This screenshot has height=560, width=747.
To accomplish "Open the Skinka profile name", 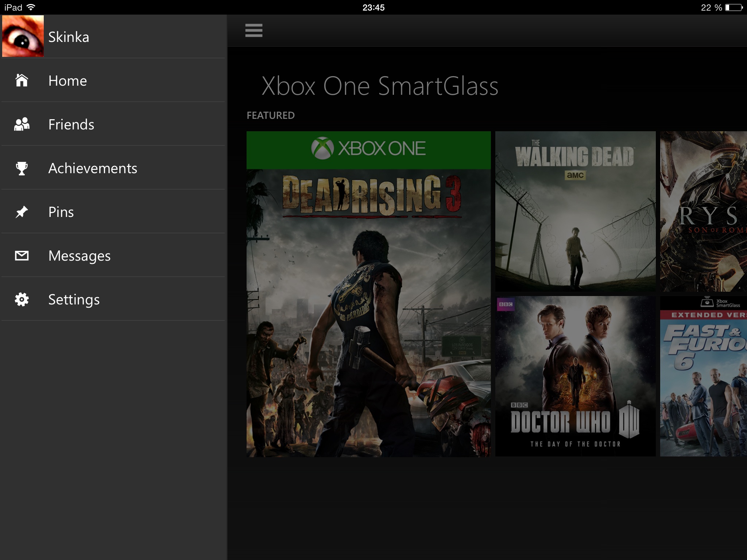I will 69,37.
